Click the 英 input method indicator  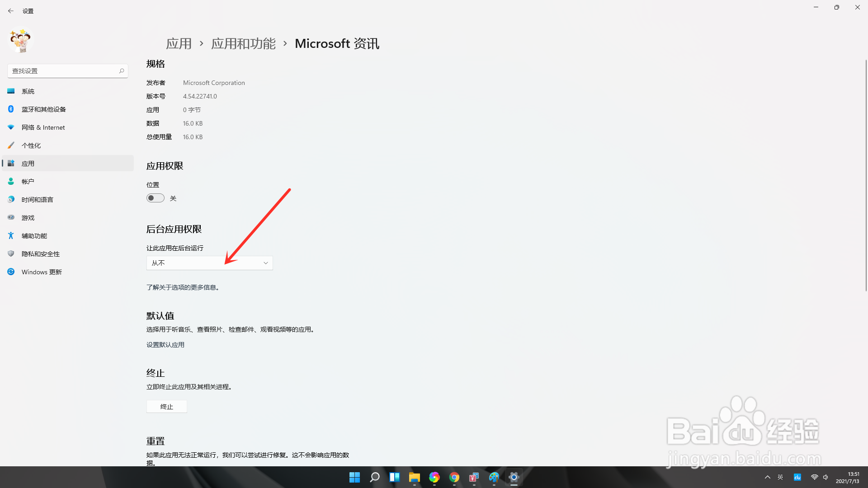tap(780, 477)
